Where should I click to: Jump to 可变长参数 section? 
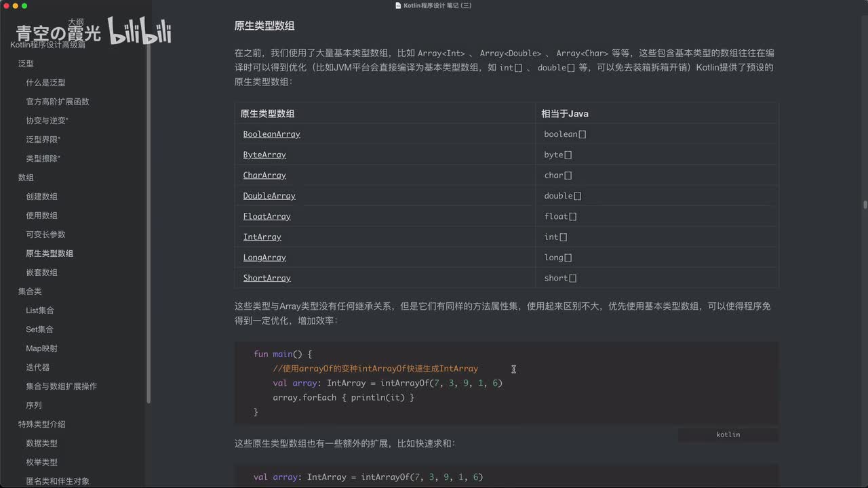click(x=45, y=235)
